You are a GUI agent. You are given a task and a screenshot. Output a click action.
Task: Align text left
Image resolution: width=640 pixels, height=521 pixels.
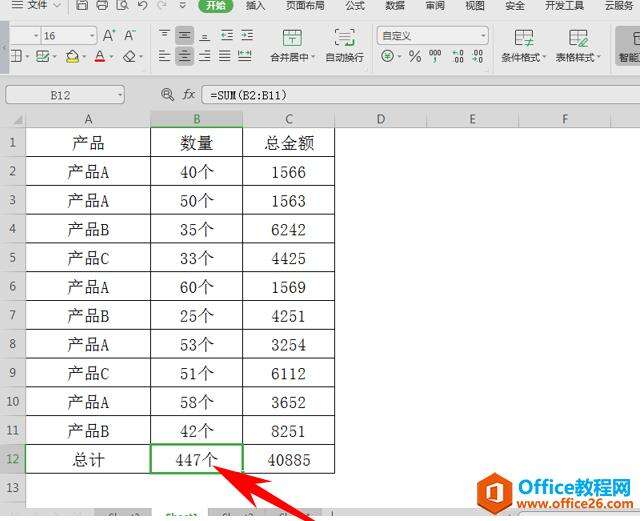164,56
